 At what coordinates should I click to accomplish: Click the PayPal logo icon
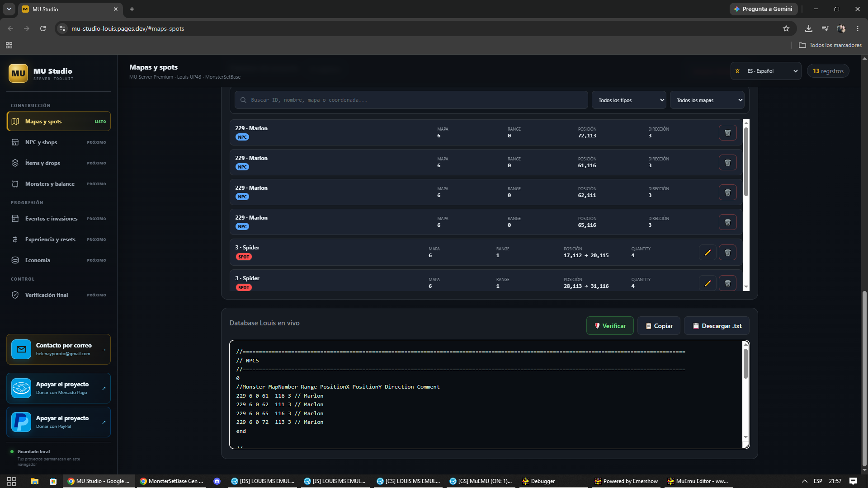21,422
